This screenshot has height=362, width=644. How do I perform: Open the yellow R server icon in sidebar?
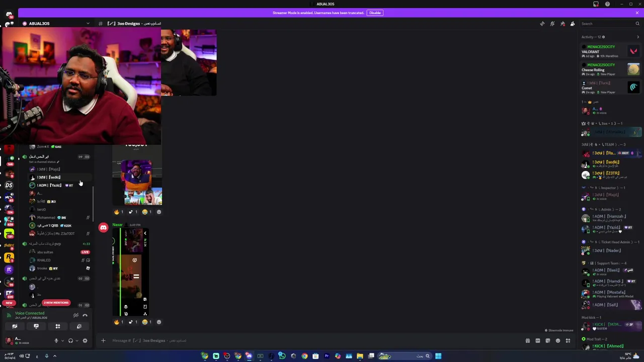(x=9, y=257)
